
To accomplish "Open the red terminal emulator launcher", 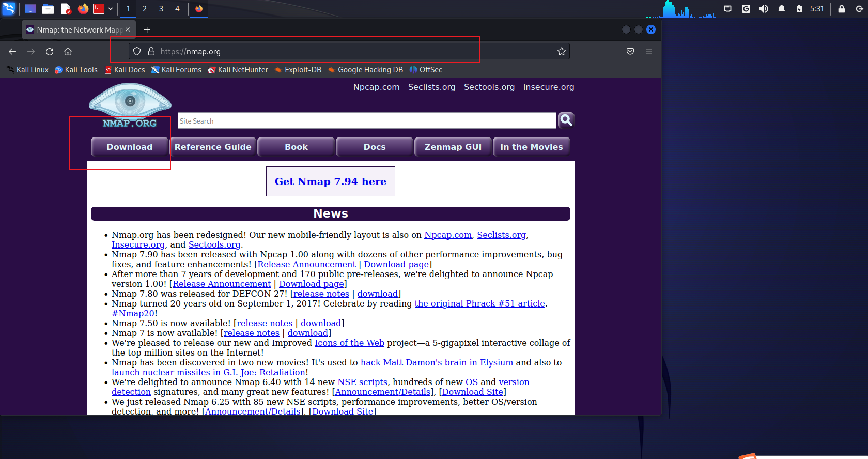I will 99,9.
